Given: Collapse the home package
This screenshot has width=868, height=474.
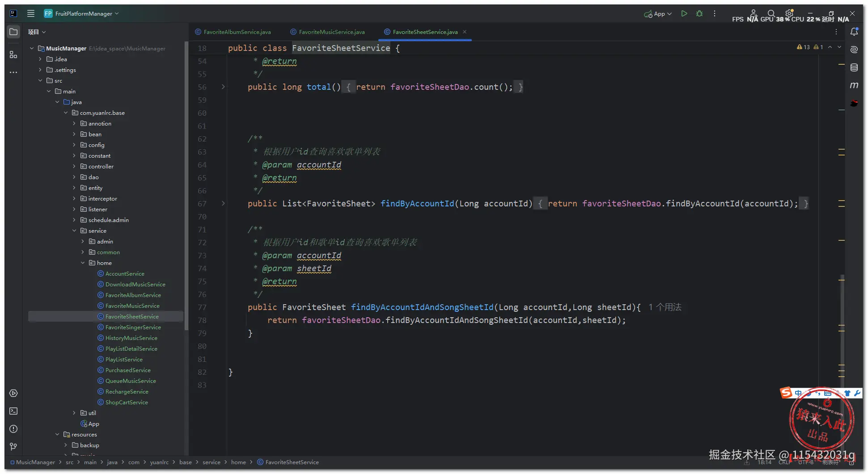Looking at the screenshot, I should point(83,263).
